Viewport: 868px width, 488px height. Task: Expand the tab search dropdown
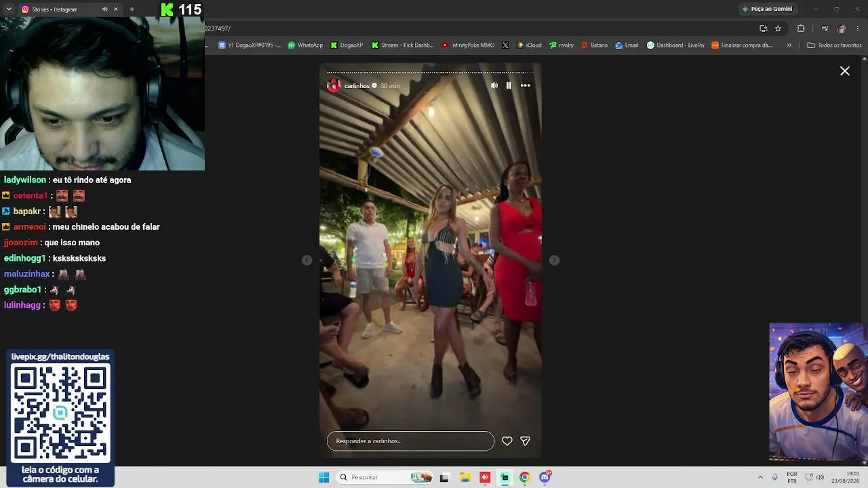9,9
